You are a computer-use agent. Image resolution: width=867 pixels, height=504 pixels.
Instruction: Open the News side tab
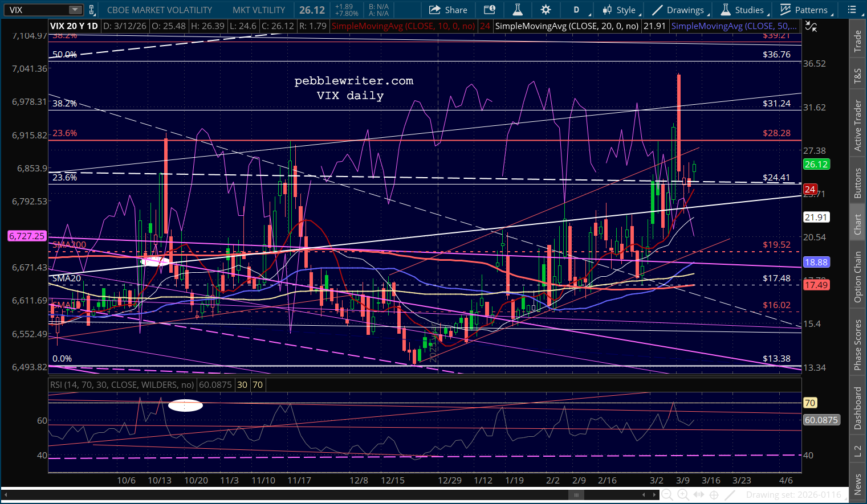point(857,483)
